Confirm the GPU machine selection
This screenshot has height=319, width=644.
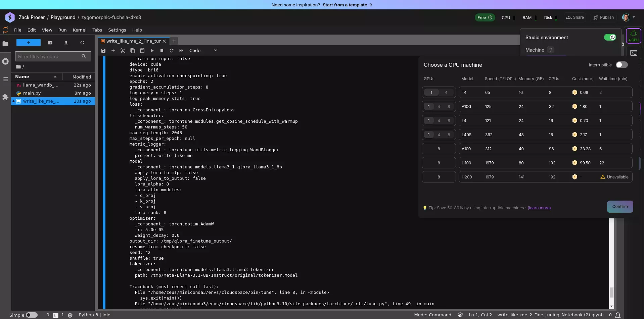619,206
